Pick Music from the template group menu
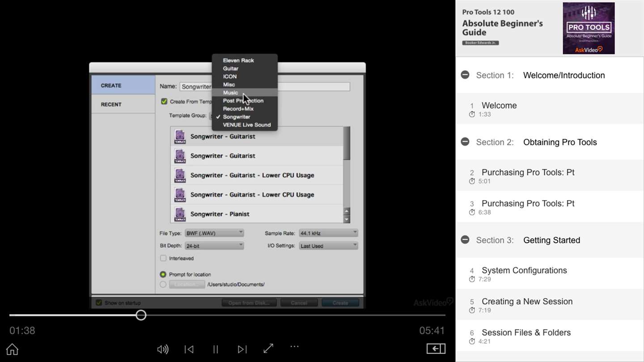The width and height of the screenshot is (644, 362). (x=245, y=93)
